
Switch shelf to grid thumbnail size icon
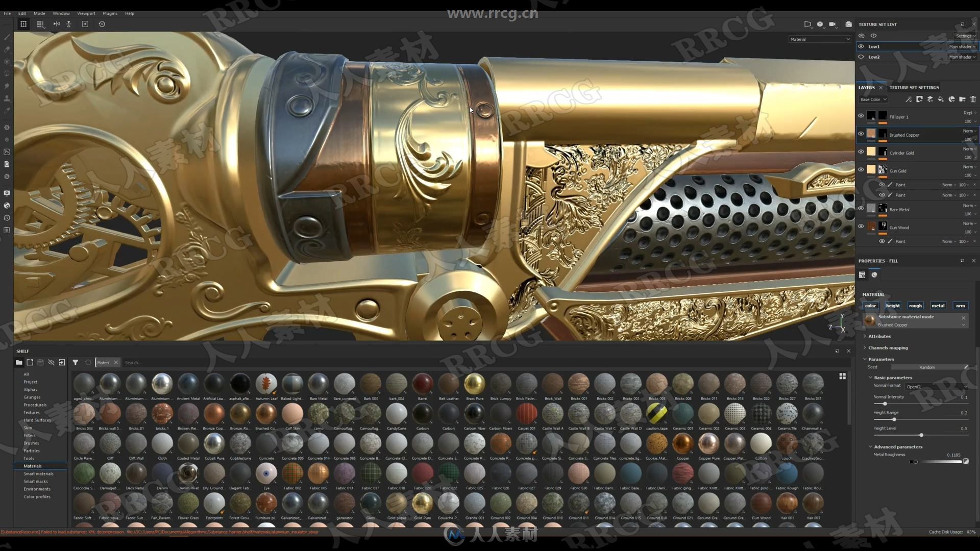pos(842,376)
